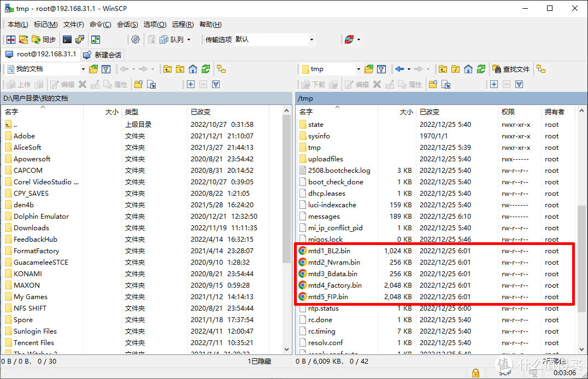Screen dimensions: 588x379
Task: Go to remote home directory icon
Action: coord(468,69)
